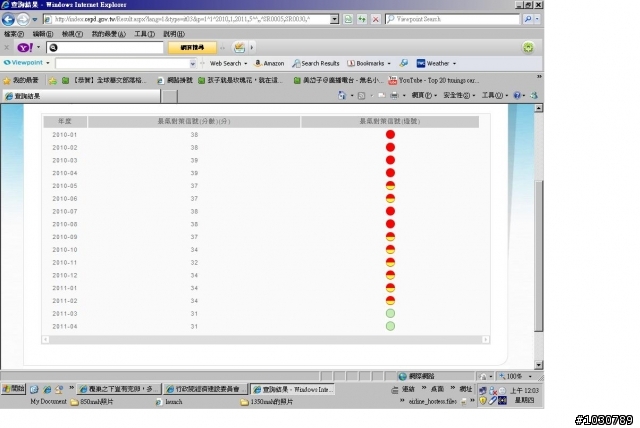Click the add-to-favorites-bar star icon

point(53,80)
